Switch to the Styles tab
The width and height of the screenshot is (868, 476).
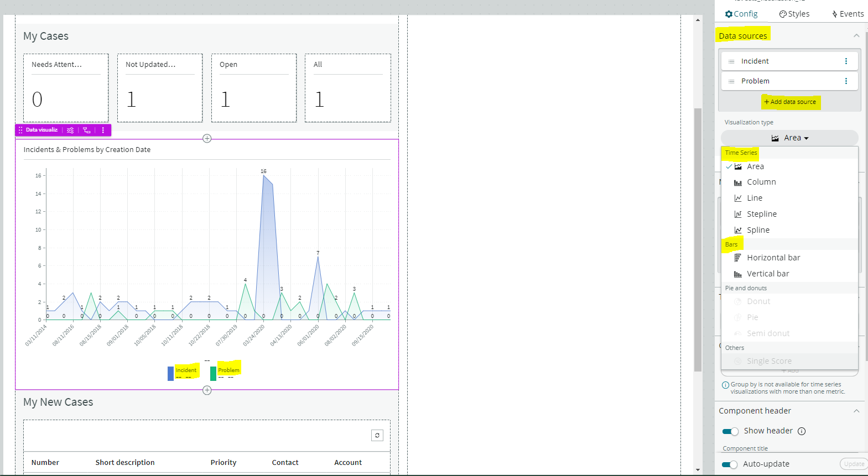click(794, 14)
